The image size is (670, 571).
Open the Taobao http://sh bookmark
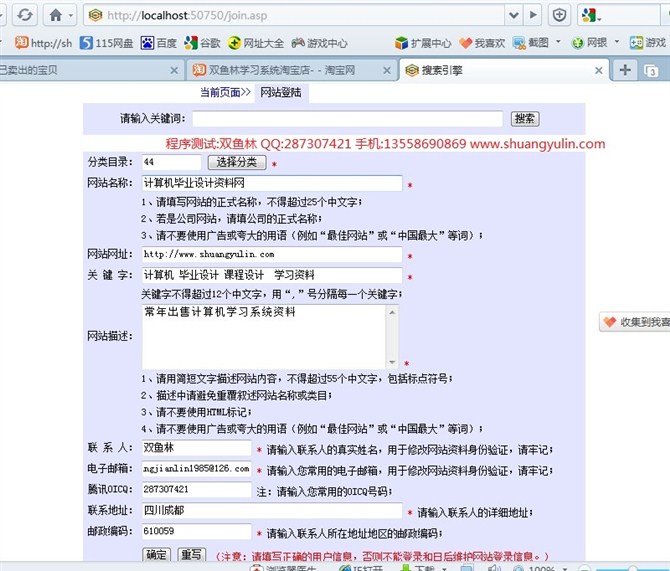[43, 43]
